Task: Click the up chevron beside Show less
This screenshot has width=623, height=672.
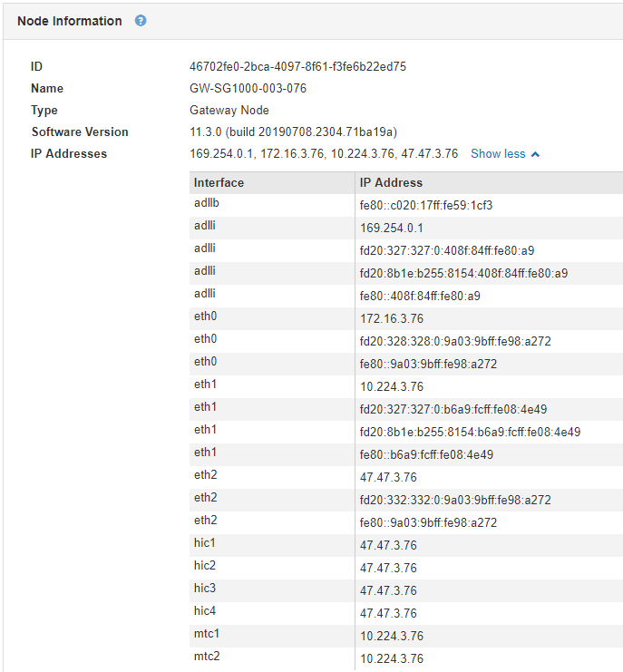Action: pos(535,154)
